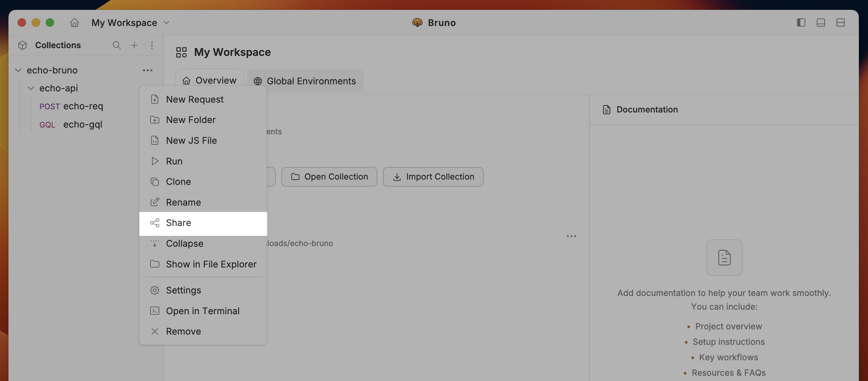This screenshot has width=868, height=381.
Task: Open the My Workspace switcher dropdown
Action: pyautogui.click(x=167, y=22)
